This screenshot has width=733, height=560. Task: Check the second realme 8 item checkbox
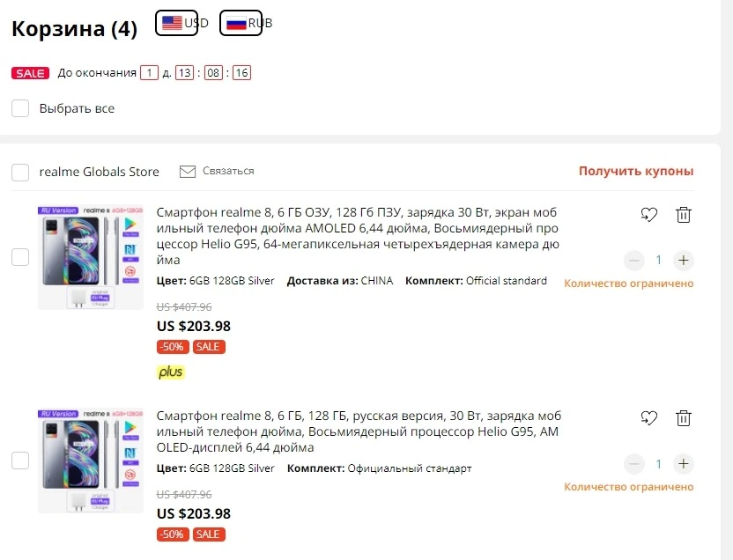(x=20, y=461)
